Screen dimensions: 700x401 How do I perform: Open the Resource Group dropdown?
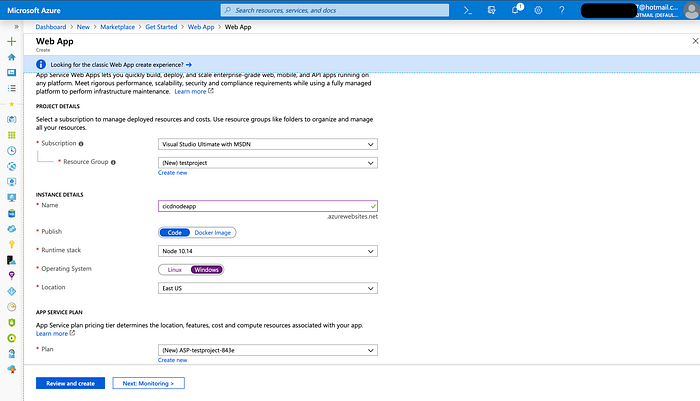click(268, 163)
